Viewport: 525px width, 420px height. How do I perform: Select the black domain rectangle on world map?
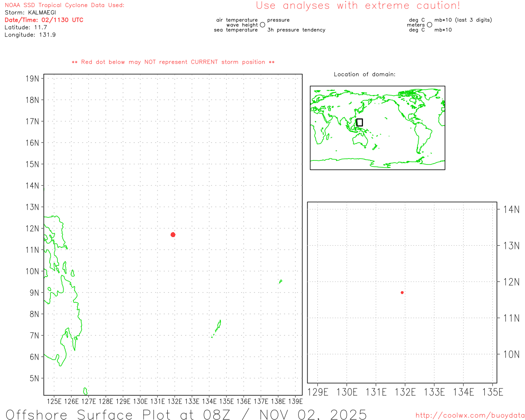tap(360, 122)
